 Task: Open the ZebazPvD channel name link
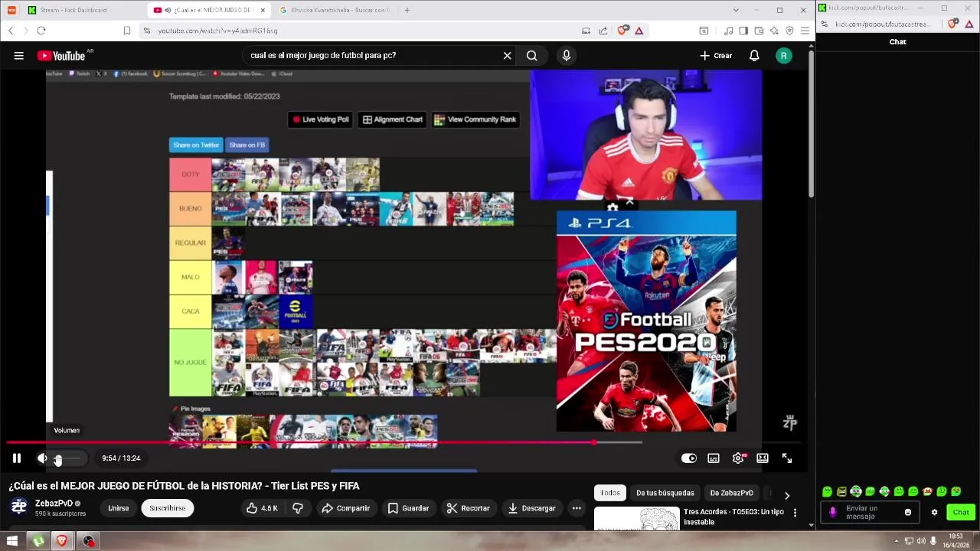coord(54,504)
